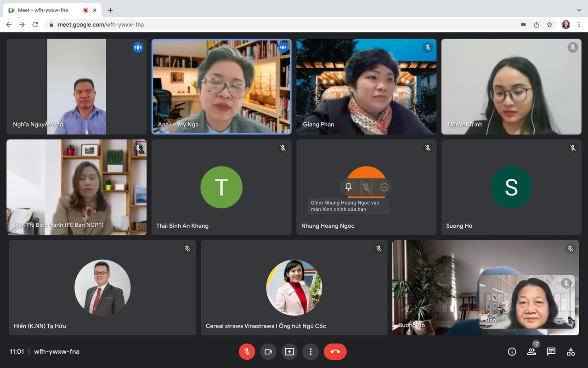
Task: Expand the tab search chevron
Action: 579,10
